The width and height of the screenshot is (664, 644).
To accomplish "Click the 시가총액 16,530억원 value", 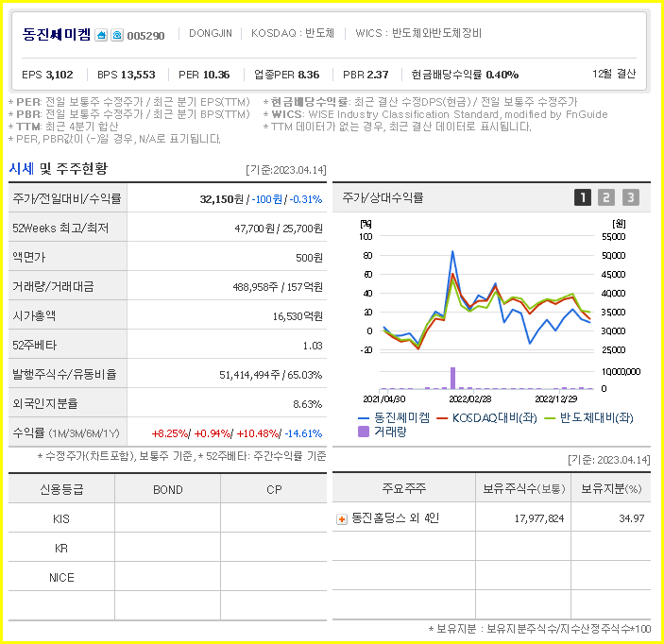I will 298,315.
